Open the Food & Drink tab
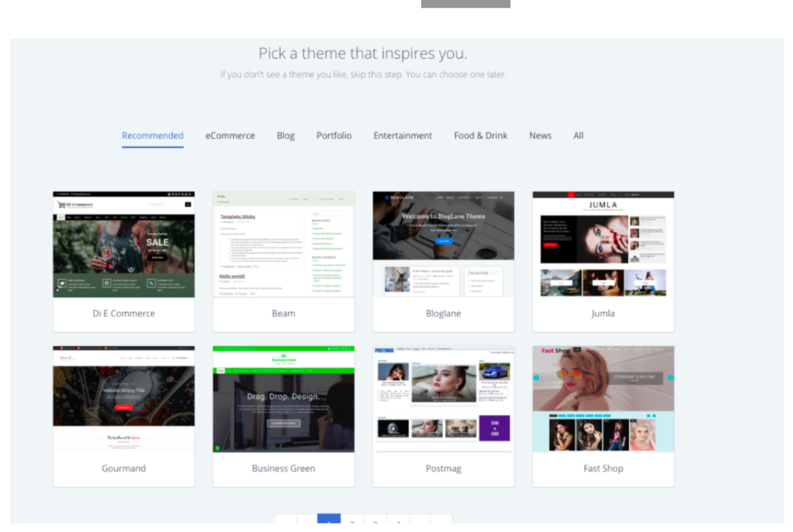 [x=480, y=136]
